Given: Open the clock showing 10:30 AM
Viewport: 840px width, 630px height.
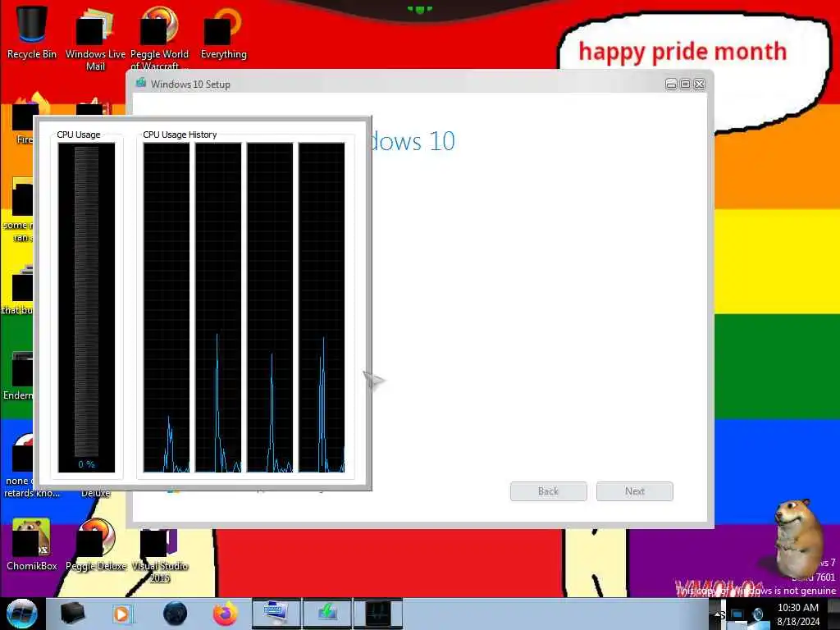Looking at the screenshot, I should [798, 614].
